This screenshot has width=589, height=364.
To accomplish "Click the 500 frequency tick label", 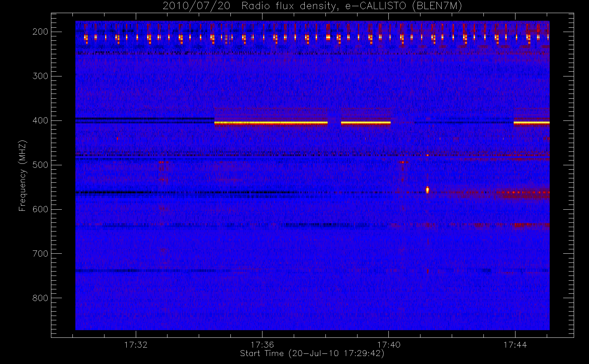I will click(40, 165).
